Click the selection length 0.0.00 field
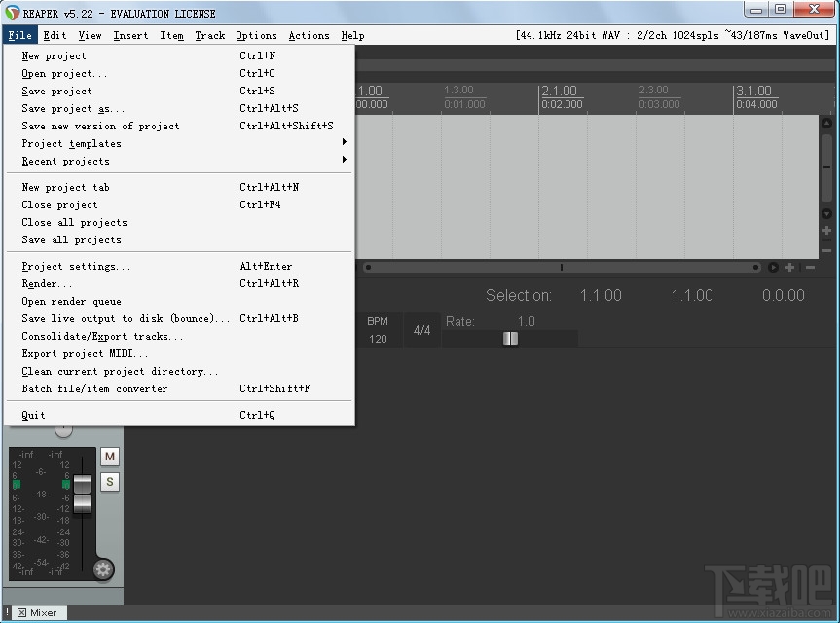Image resolution: width=840 pixels, height=623 pixels. 784,295
